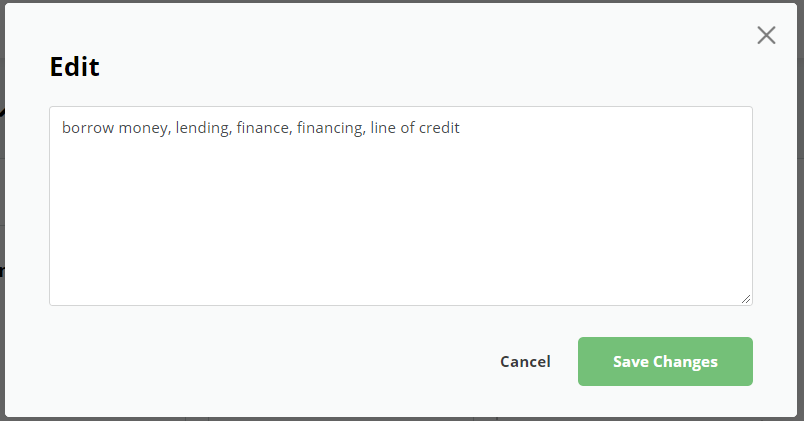
Task: Click the word "lending" in the text
Action: click(x=202, y=128)
